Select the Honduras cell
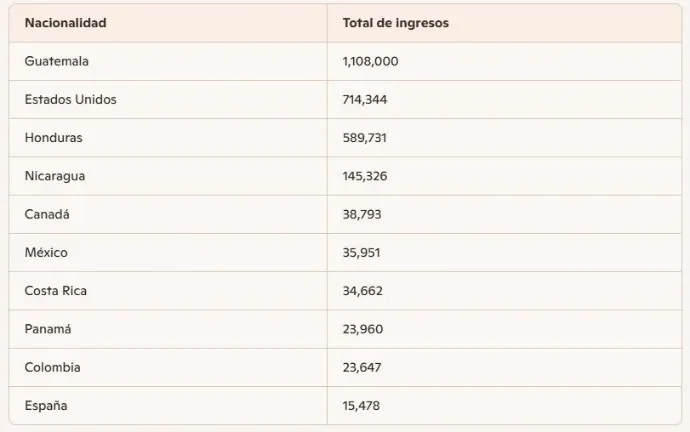This screenshot has height=432, width=690. [54, 138]
